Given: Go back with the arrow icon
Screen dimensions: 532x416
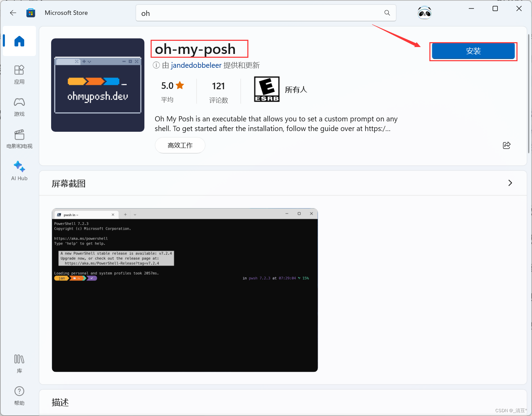Looking at the screenshot, I should pos(13,13).
